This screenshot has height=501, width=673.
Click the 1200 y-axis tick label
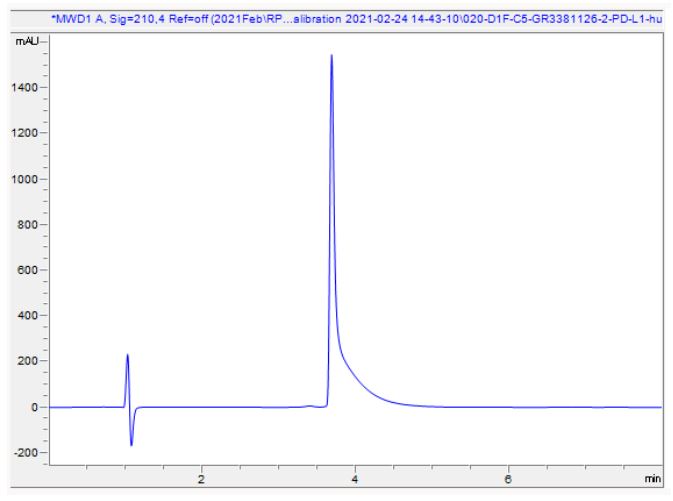24,133
